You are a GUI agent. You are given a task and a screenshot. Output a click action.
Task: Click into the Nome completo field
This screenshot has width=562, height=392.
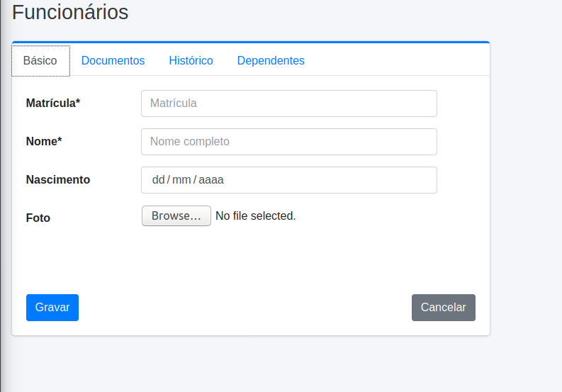tap(289, 142)
